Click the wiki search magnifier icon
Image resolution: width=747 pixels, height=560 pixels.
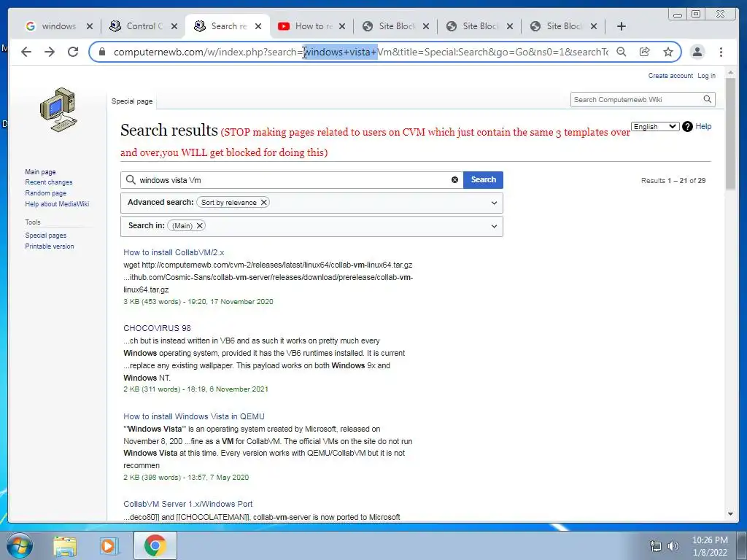[x=708, y=99]
